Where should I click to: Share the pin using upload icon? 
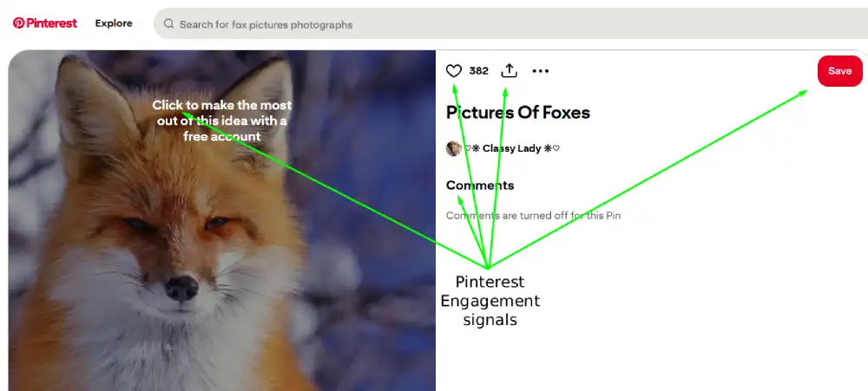pos(509,71)
